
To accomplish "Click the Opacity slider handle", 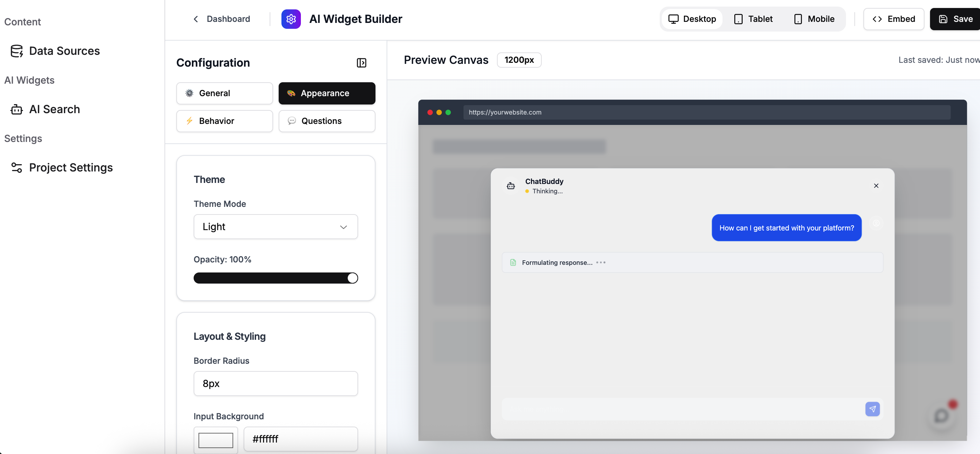I will (x=352, y=278).
